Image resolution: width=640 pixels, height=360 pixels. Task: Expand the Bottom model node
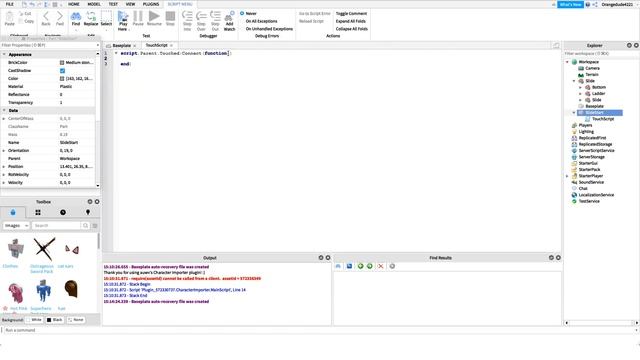[x=580, y=87]
